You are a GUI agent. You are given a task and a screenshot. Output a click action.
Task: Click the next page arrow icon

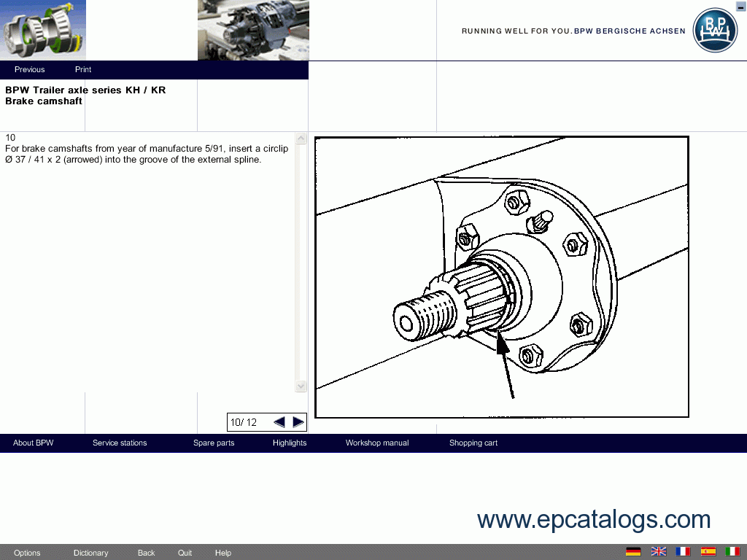pyautogui.click(x=298, y=422)
